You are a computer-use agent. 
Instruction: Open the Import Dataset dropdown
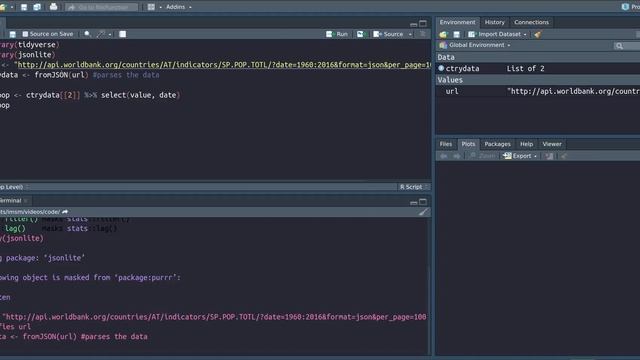click(497, 34)
